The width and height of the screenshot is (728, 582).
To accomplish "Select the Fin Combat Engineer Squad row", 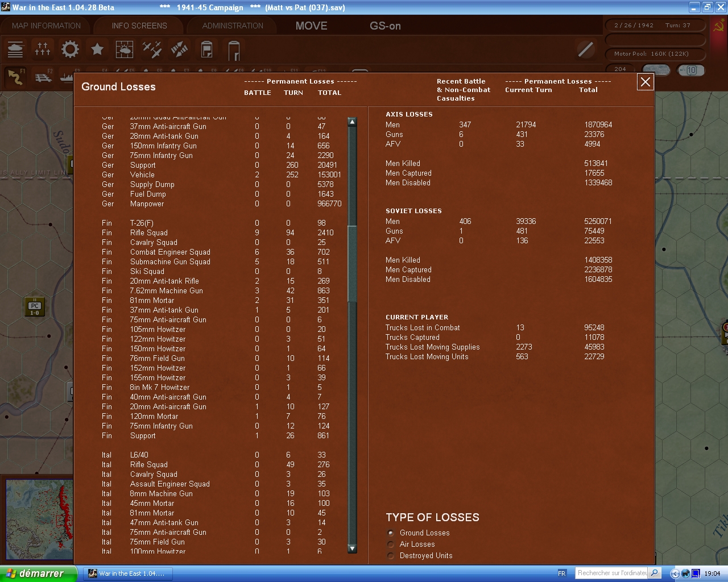I will (x=222, y=252).
